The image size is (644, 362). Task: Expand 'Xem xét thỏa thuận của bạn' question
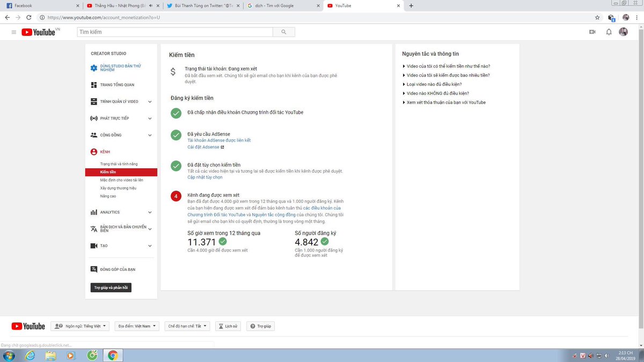click(x=444, y=102)
